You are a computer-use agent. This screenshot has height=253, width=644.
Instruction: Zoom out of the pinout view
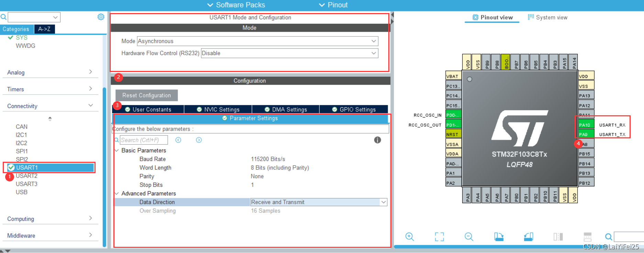click(x=469, y=236)
